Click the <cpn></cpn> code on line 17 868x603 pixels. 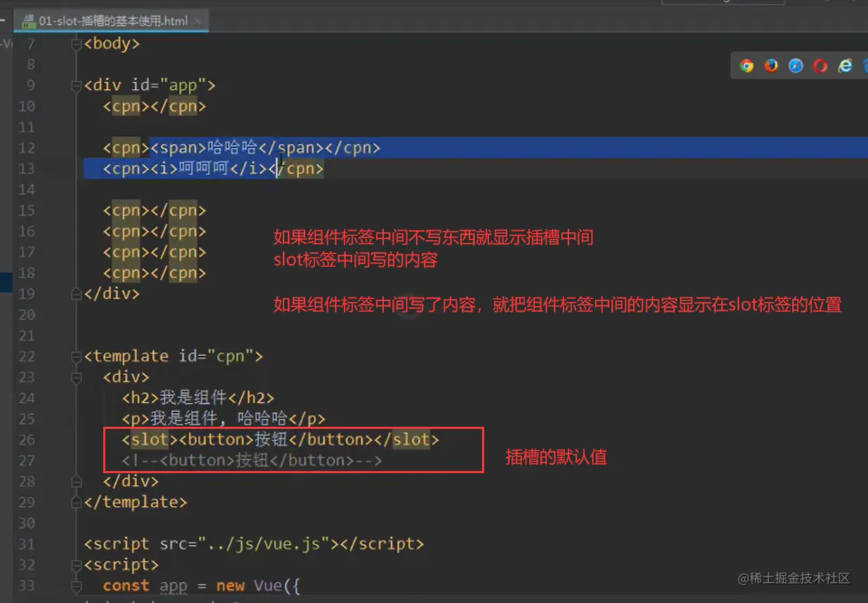(154, 253)
